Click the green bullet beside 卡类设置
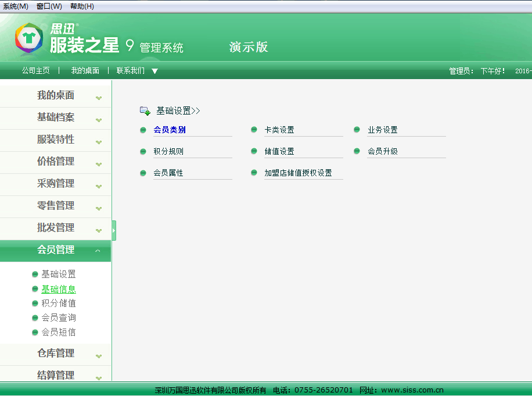The width and height of the screenshot is (532, 396). click(x=254, y=130)
